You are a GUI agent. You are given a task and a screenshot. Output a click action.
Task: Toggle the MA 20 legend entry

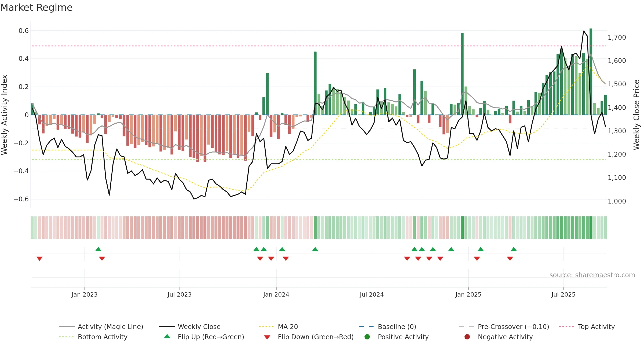tap(278, 327)
